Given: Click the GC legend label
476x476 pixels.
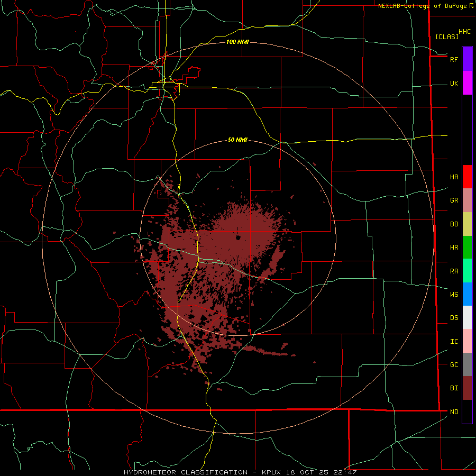Looking at the screenshot, I should [x=454, y=364].
